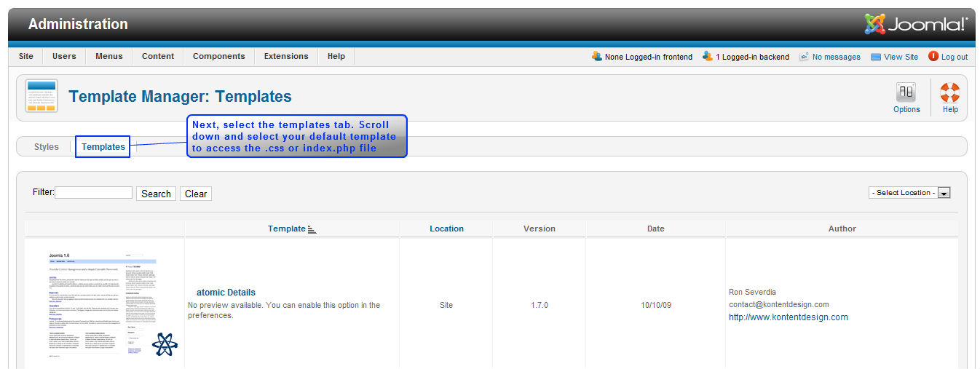Click the Filter text field
This screenshot has width=980, height=369.
click(94, 193)
